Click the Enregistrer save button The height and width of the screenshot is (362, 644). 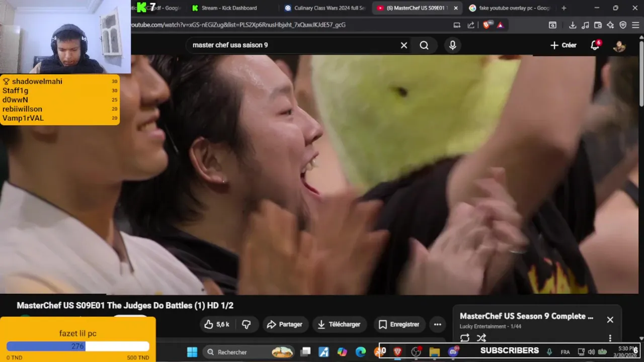(x=399, y=324)
